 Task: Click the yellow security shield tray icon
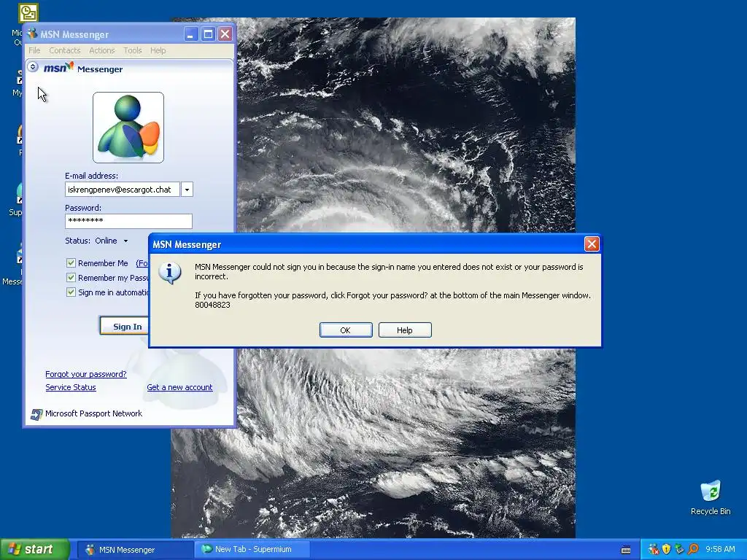click(x=667, y=550)
